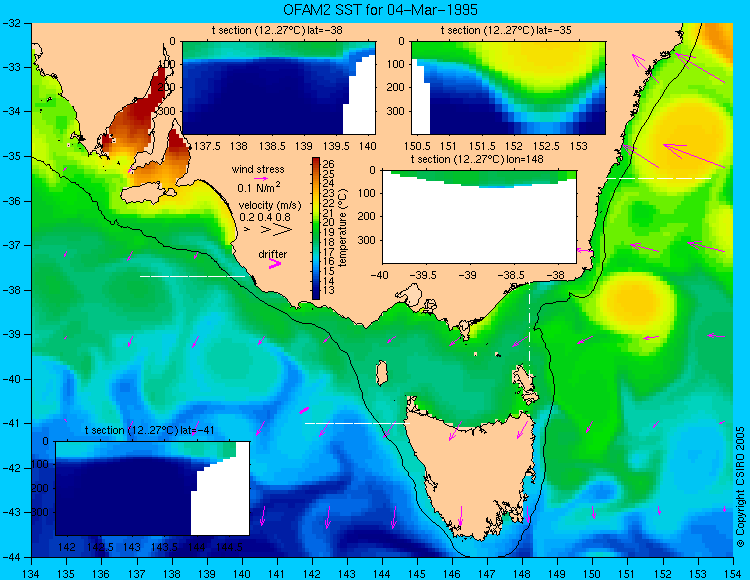Click the "139.5" tick label in the lat=-38 inset
The height and width of the screenshot is (580, 750).
335,146
